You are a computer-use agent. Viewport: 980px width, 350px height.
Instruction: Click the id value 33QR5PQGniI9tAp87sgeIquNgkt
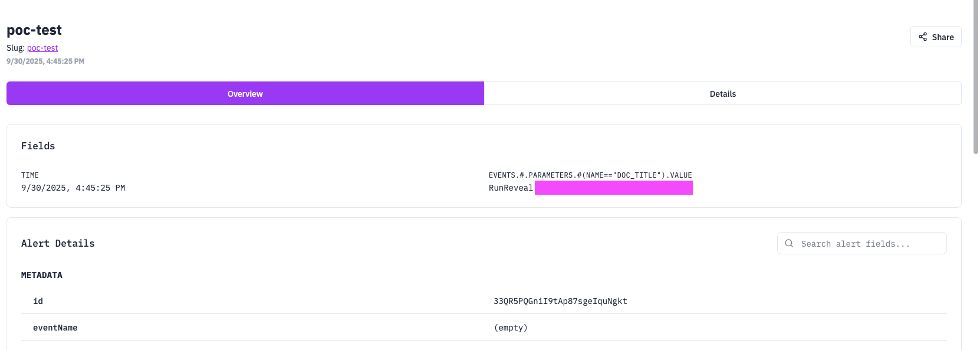[560, 301]
